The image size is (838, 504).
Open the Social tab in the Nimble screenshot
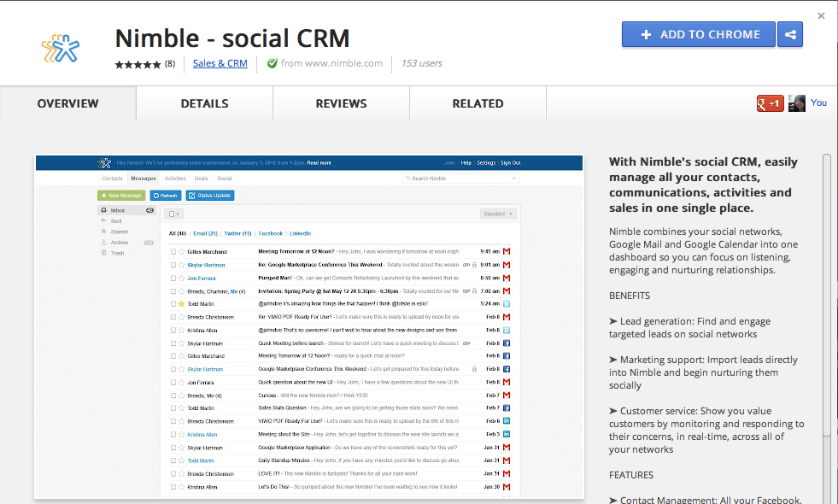coord(225,179)
